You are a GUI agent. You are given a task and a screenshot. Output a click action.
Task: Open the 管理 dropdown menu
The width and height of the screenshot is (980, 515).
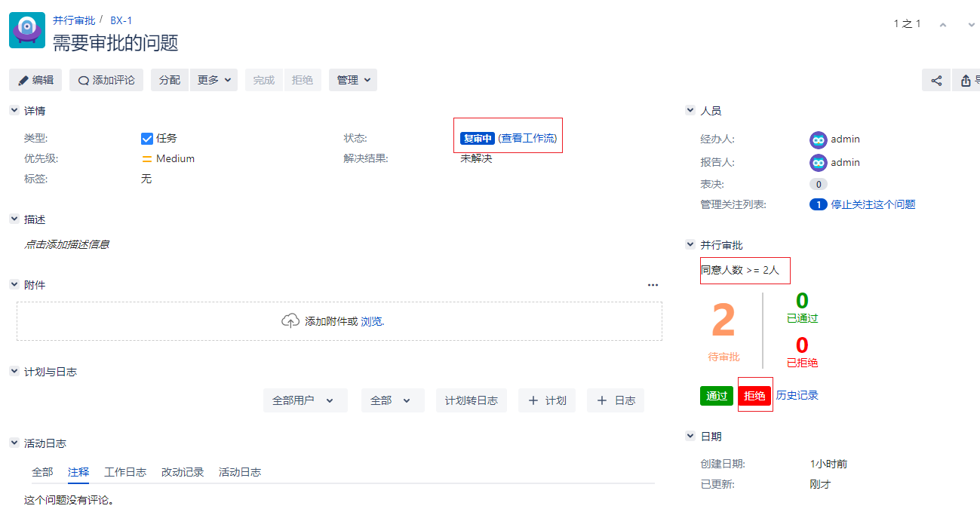click(x=352, y=80)
